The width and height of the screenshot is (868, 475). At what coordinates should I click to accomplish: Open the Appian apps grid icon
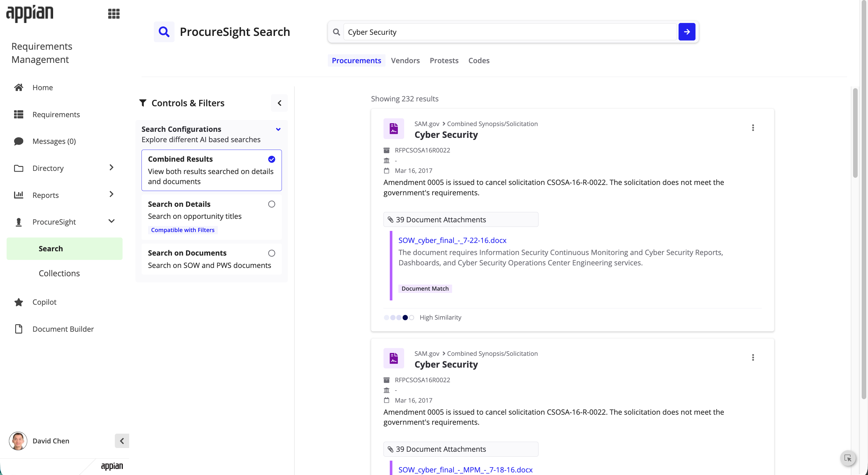click(x=114, y=14)
